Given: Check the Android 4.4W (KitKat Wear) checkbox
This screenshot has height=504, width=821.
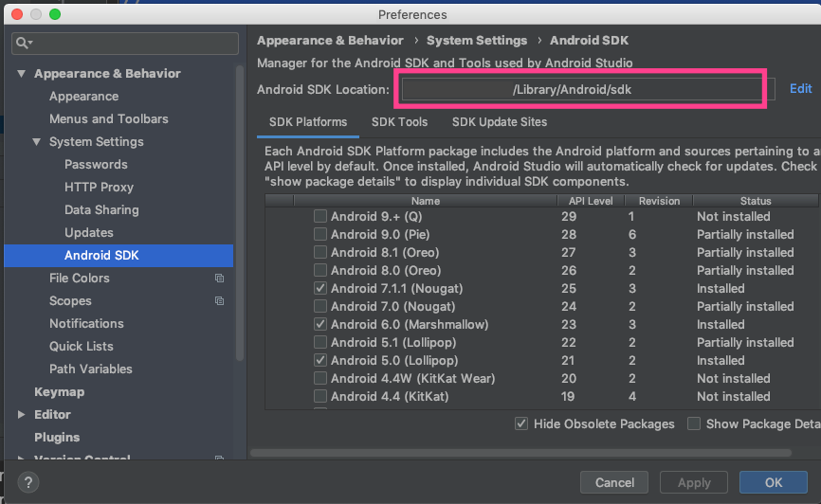Looking at the screenshot, I should click(x=319, y=378).
